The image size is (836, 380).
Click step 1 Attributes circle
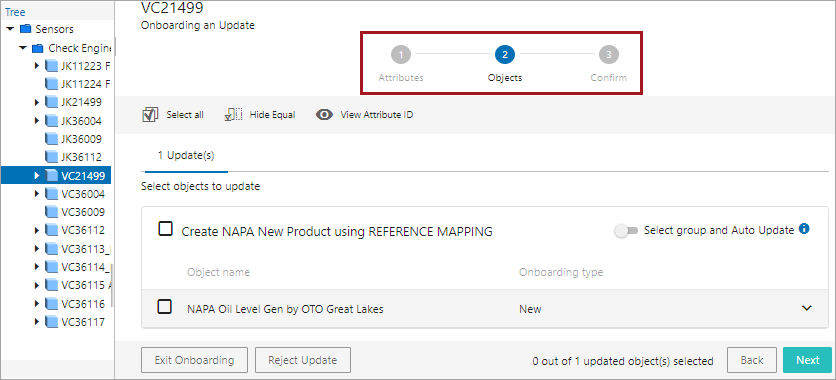[400, 54]
